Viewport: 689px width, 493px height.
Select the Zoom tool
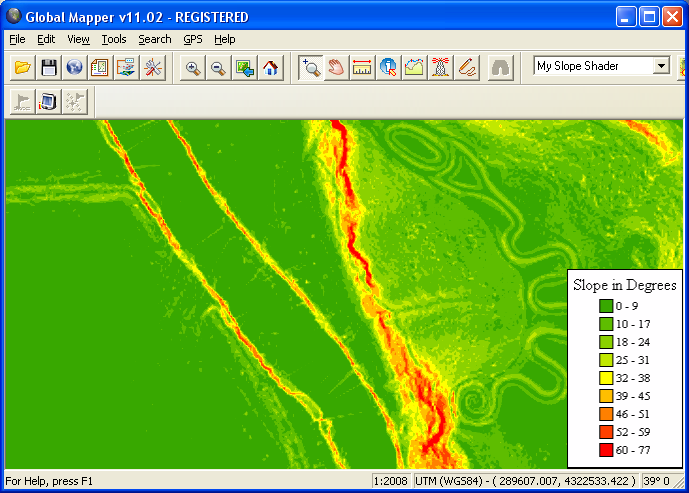pyautogui.click(x=311, y=68)
